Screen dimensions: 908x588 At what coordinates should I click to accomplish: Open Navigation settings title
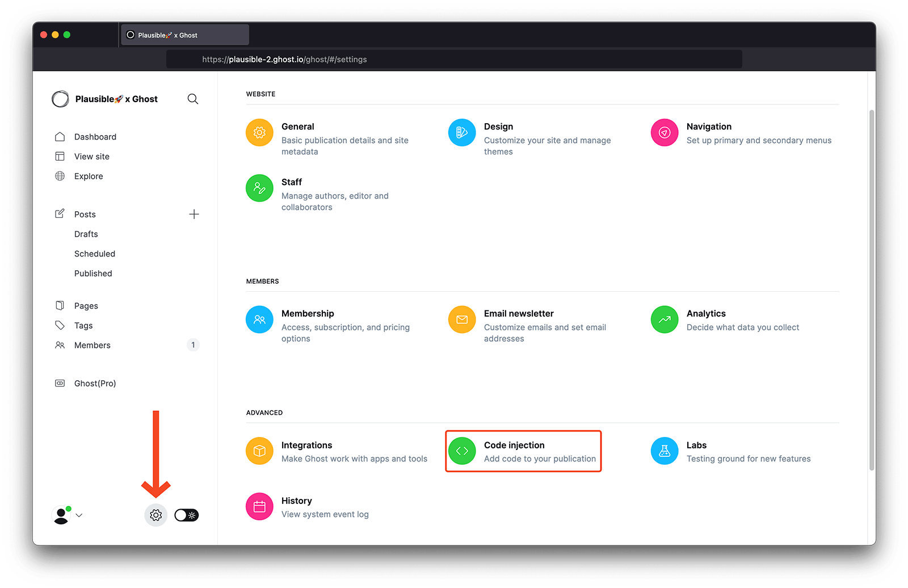[x=709, y=127]
